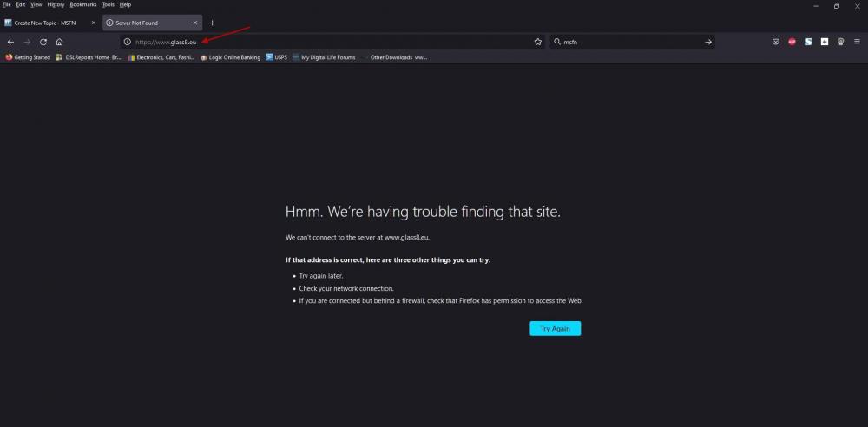
Task: Click the firewall permission bullet text
Action: 441,301
